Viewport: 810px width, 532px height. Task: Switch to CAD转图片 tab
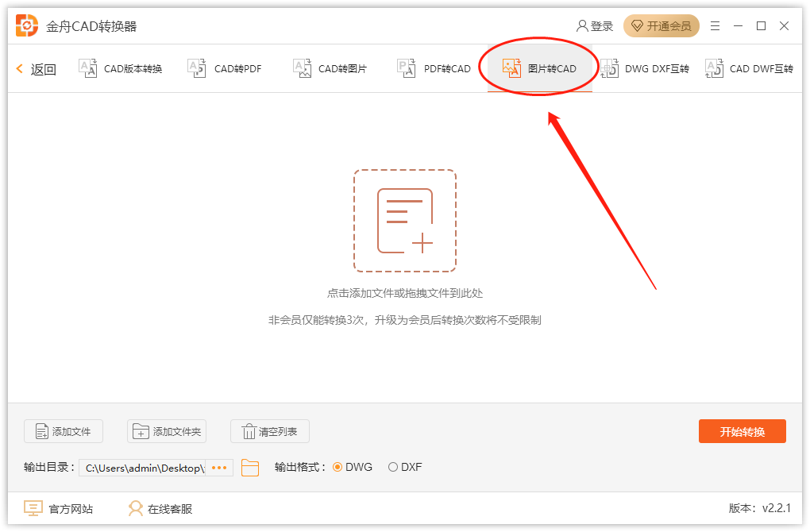(x=330, y=69)
